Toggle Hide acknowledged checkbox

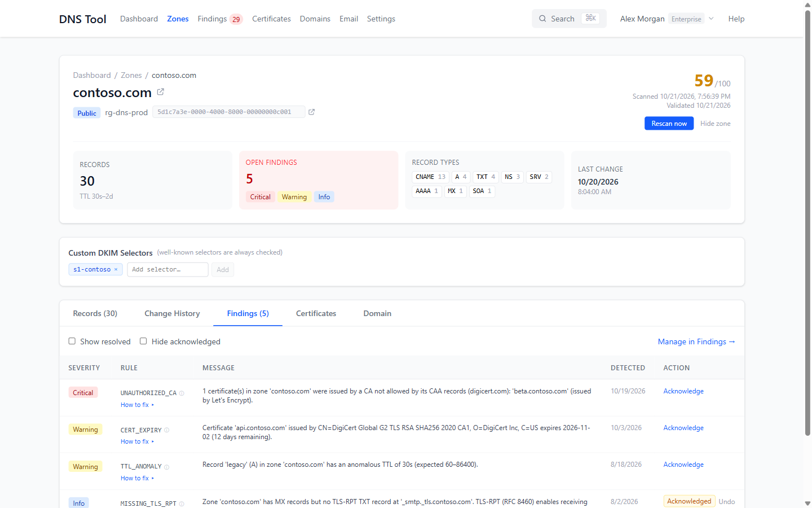pos(143,341)
